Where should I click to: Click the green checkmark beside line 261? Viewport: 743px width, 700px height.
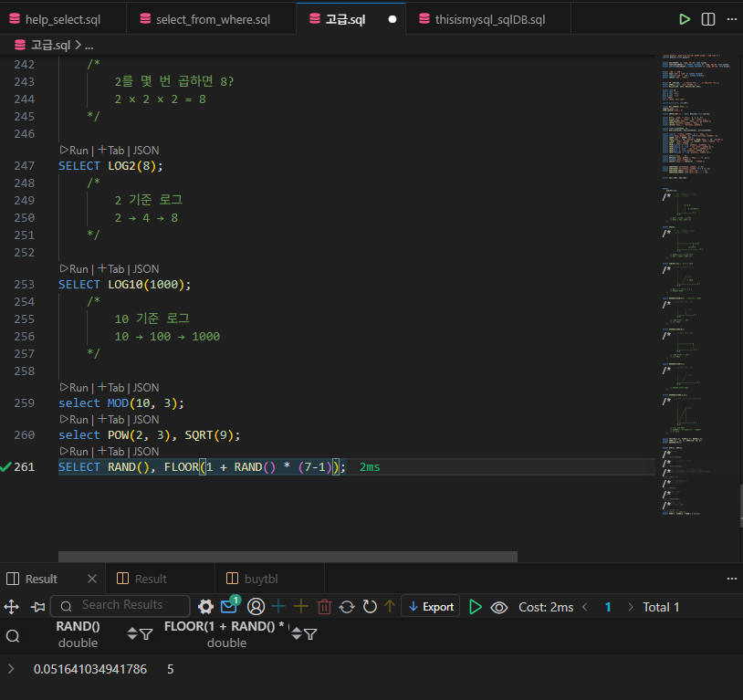tap(5, 467)
